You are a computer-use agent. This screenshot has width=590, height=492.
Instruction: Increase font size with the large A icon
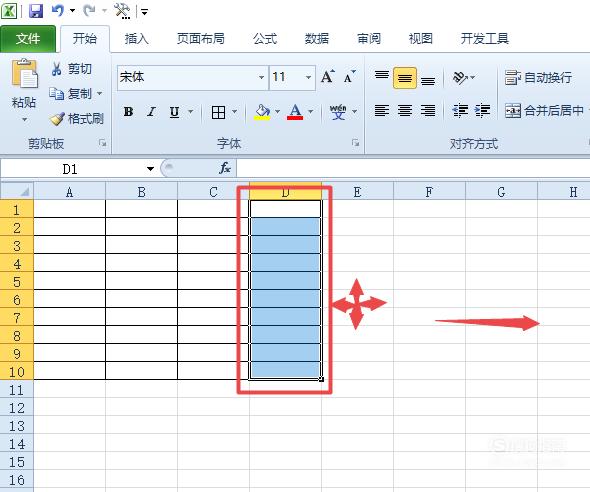pos(328,77)
